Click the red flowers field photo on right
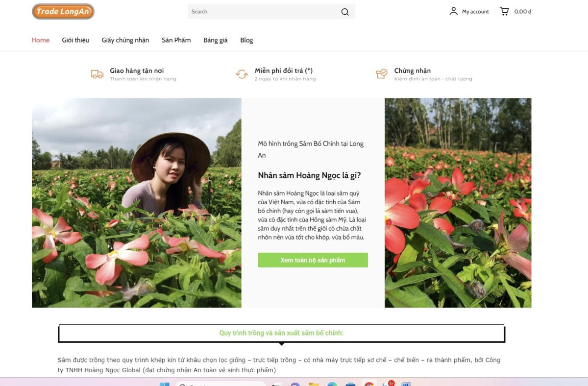This screenshot has height=386, width=588. coord(458,203)
